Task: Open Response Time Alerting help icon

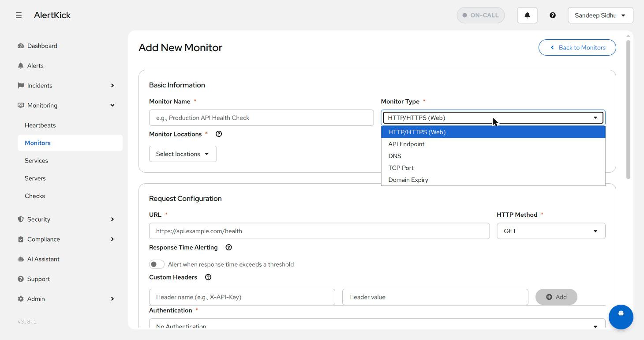Action: pyautogui.click(x=229, y=247)
